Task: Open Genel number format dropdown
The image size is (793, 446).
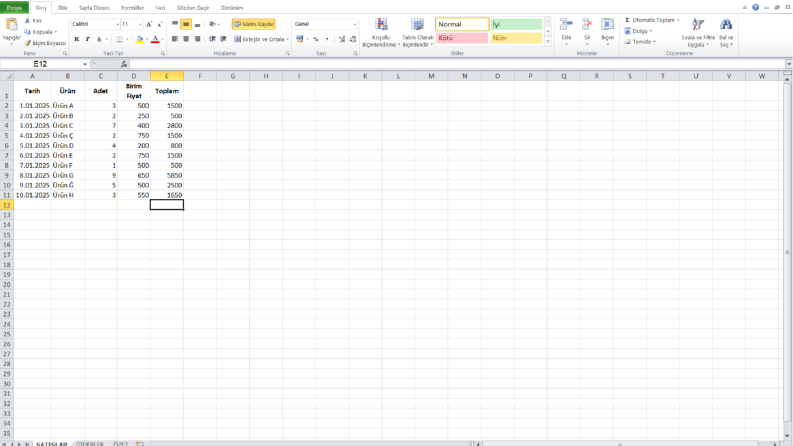Action: point(355,24)
